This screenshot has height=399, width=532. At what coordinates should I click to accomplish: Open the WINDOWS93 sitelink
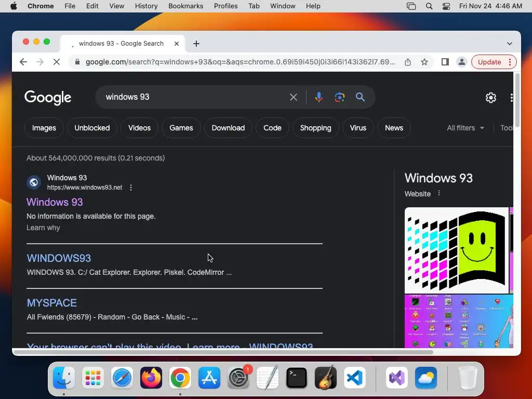click(59, 258)
